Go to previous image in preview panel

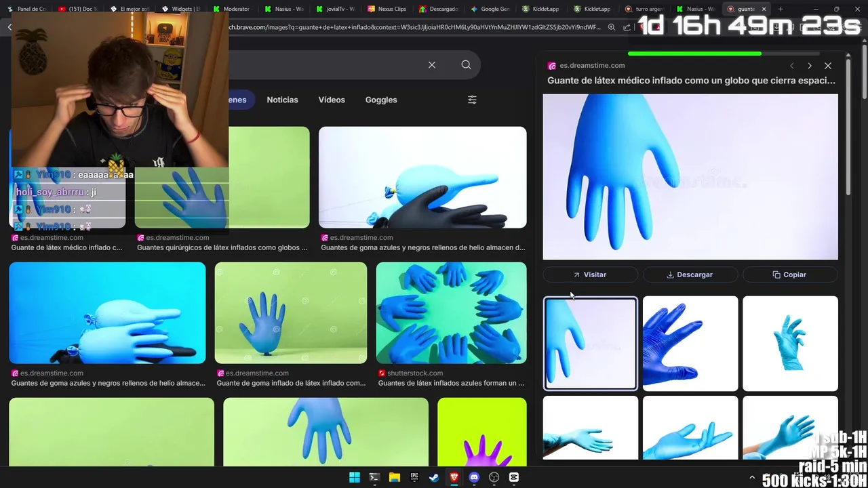click(791, 66)
